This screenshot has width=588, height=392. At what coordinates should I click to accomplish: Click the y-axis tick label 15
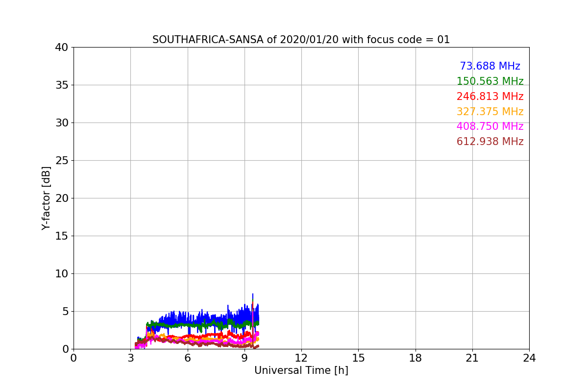(62, 236)
